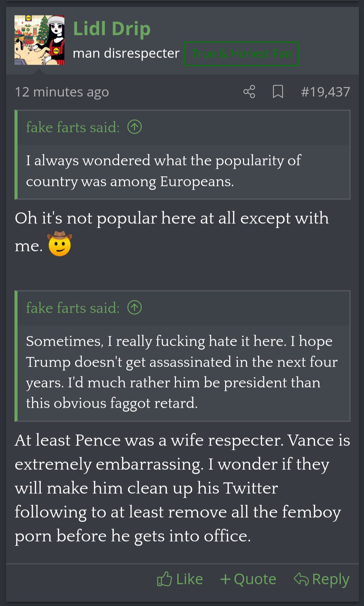The image size is (364, 606).
Task: Bookmark this post with the bookmark icon
Action: coord(278,92)
